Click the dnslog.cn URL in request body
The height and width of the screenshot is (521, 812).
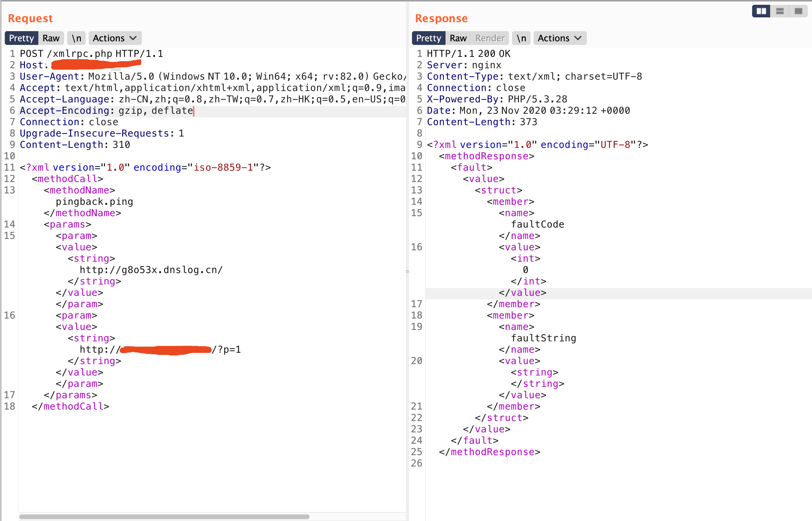pos(151,270)
